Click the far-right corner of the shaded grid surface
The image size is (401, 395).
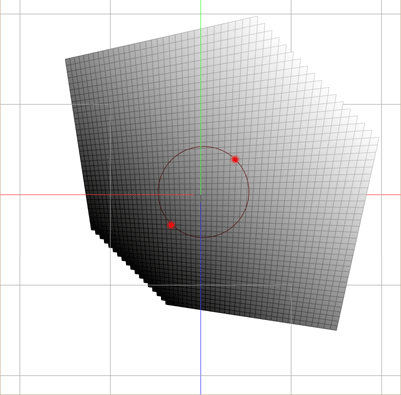[x=379, y=138]
